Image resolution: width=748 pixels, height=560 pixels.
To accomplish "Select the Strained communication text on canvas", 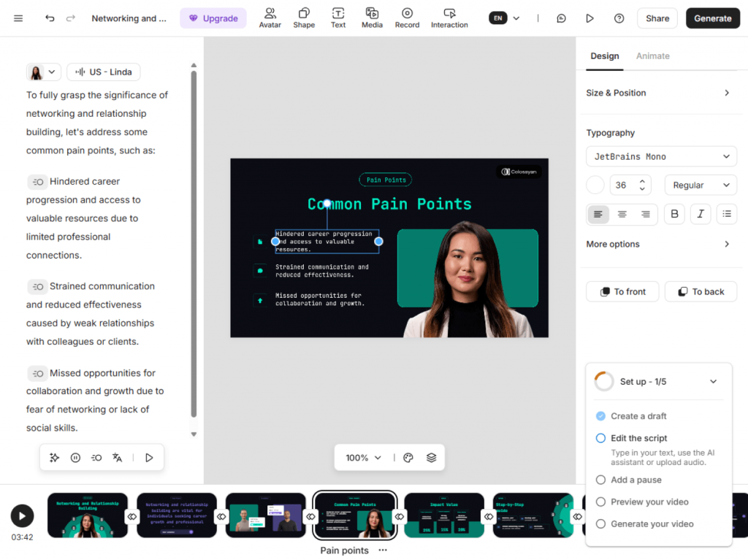I will [x=322, y=271].
